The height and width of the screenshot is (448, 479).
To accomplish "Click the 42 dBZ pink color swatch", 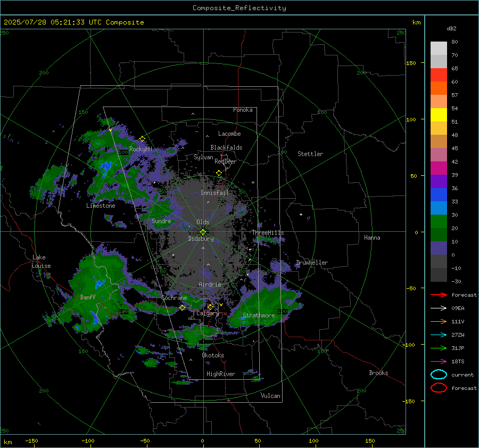I will 439,154.
